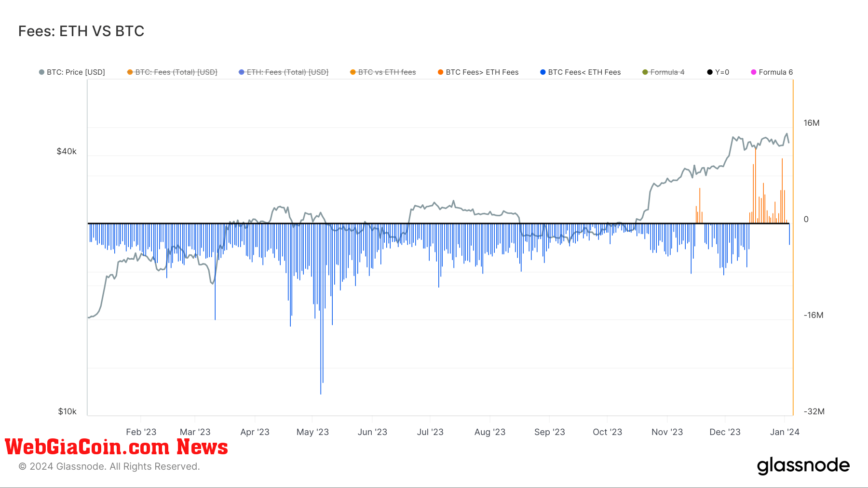Viewport: 868px width, 488px height.
Task: Click the chart title Fees: ETH VS BTC
Action: click(x=81, y=31)
